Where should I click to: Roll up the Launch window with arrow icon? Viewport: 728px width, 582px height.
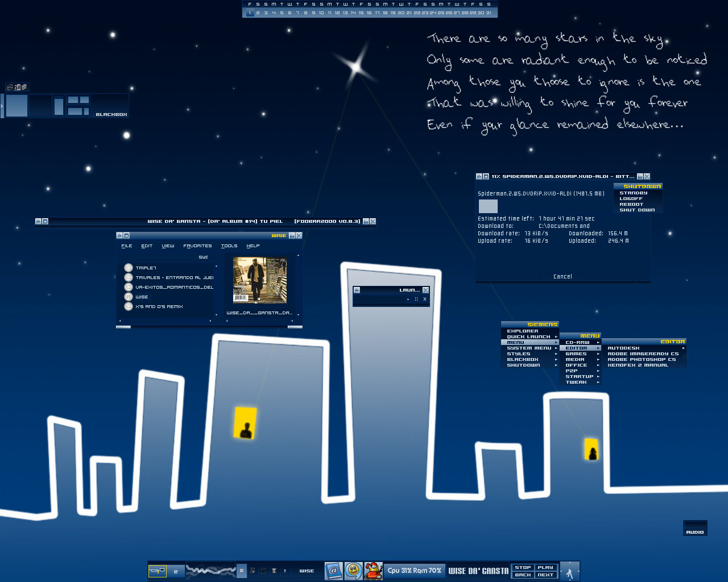coord(357,290)
